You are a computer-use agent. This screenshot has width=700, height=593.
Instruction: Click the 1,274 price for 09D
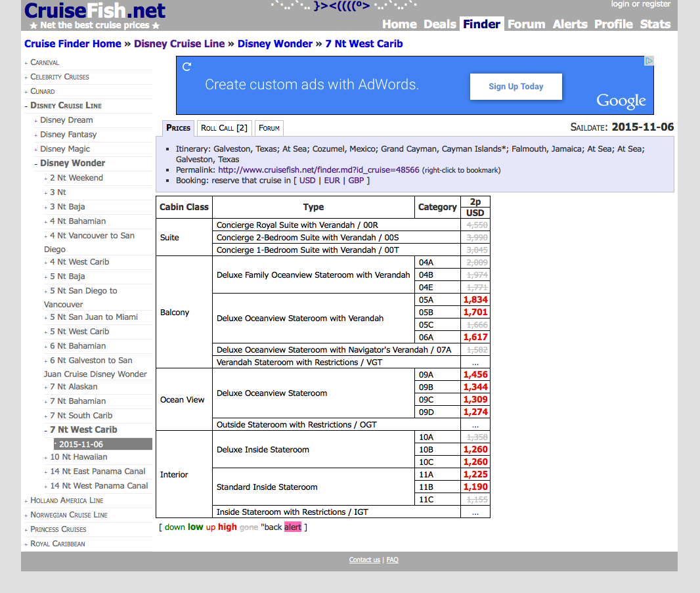(475, 412)
